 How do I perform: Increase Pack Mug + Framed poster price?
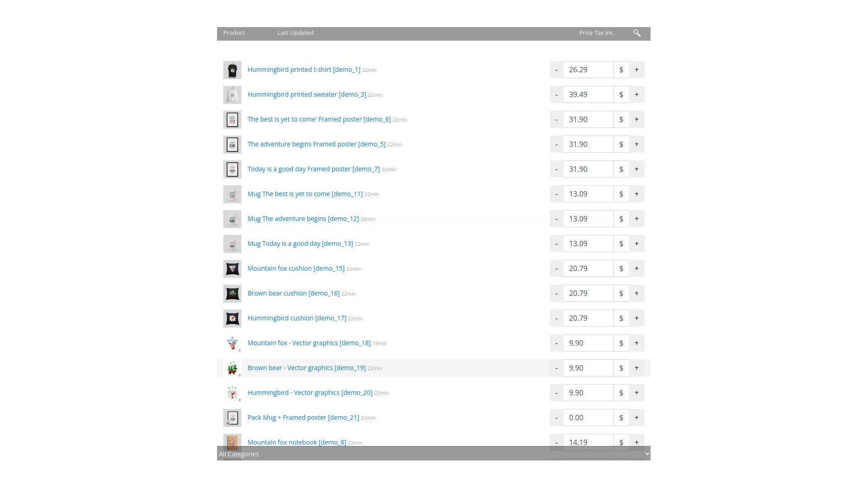(637, 418)
